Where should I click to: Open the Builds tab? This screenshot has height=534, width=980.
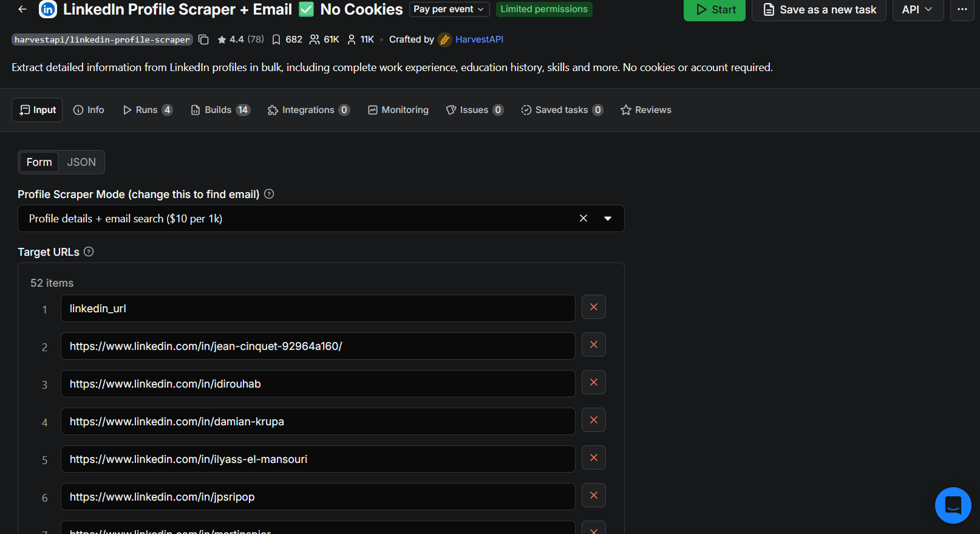pos(220,110)
